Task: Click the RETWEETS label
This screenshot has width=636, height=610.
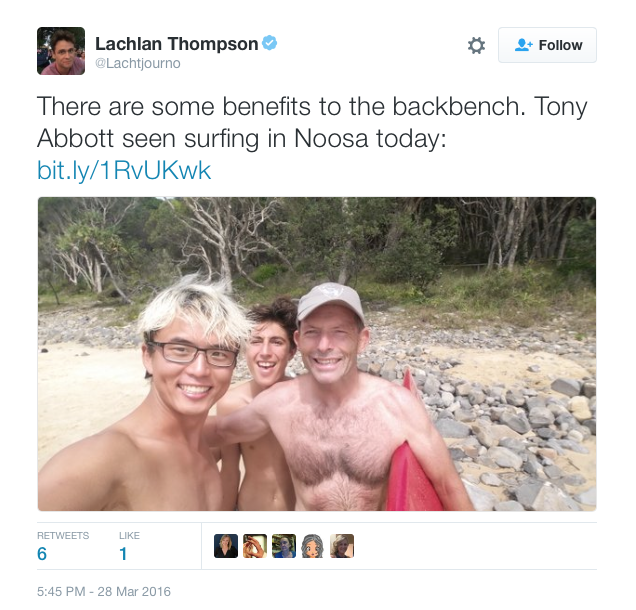Action: click(63, 536)
